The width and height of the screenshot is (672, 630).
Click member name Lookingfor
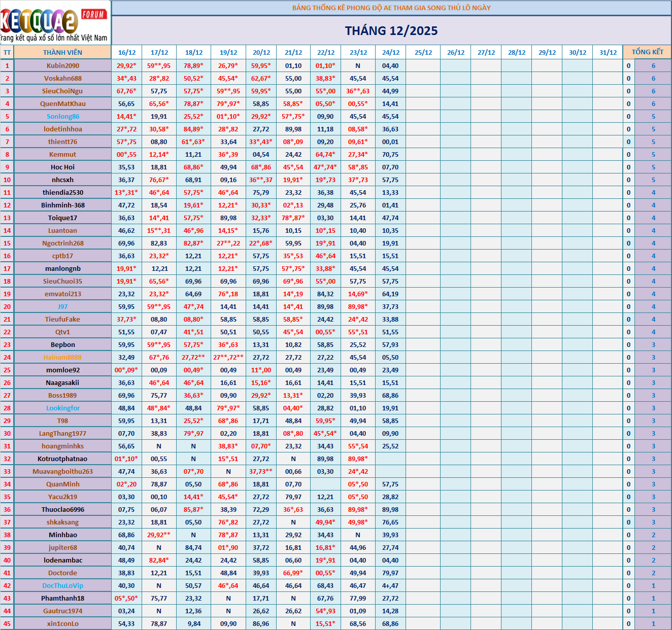tap(62, 408)
